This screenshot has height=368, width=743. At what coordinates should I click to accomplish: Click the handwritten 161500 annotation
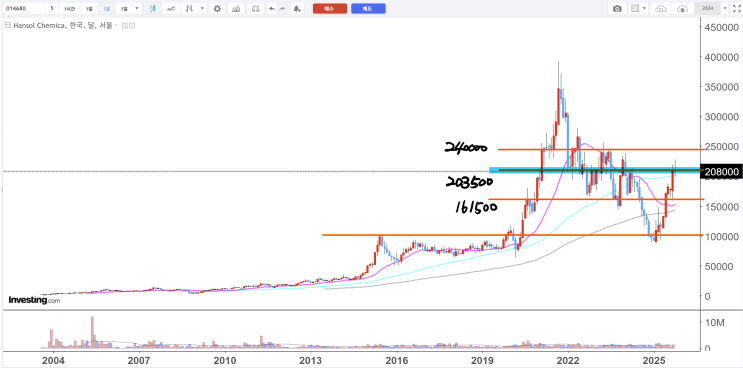pos(475,206)
